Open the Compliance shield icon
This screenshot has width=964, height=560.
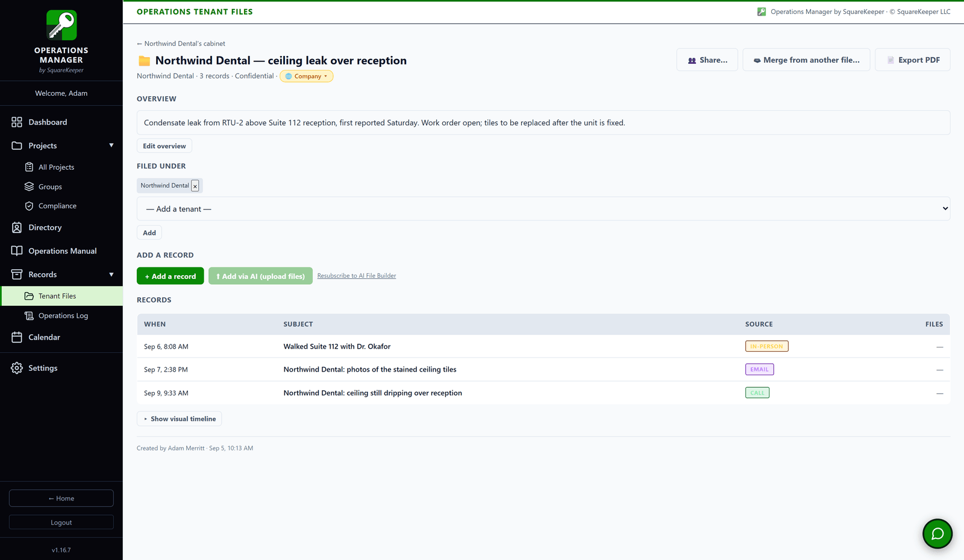[x=29, y=206]
